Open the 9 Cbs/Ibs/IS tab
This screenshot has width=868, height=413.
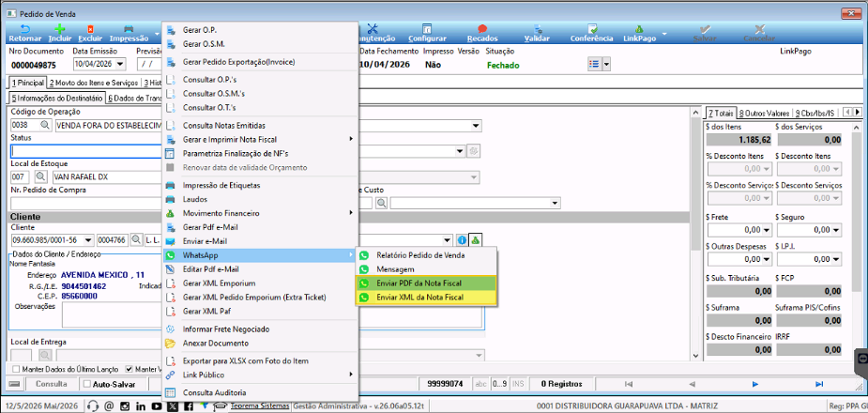tap(815, 113)
